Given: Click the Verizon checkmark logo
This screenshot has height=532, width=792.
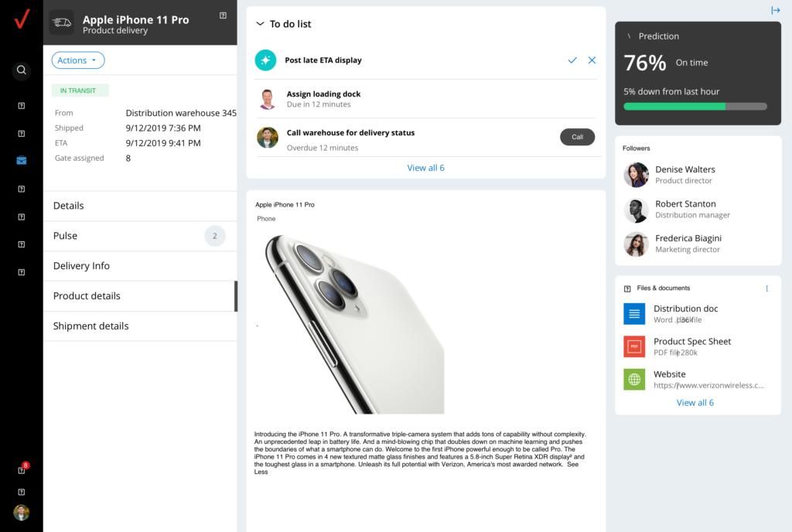Looking at the screenshot, I should coord(22,19).
